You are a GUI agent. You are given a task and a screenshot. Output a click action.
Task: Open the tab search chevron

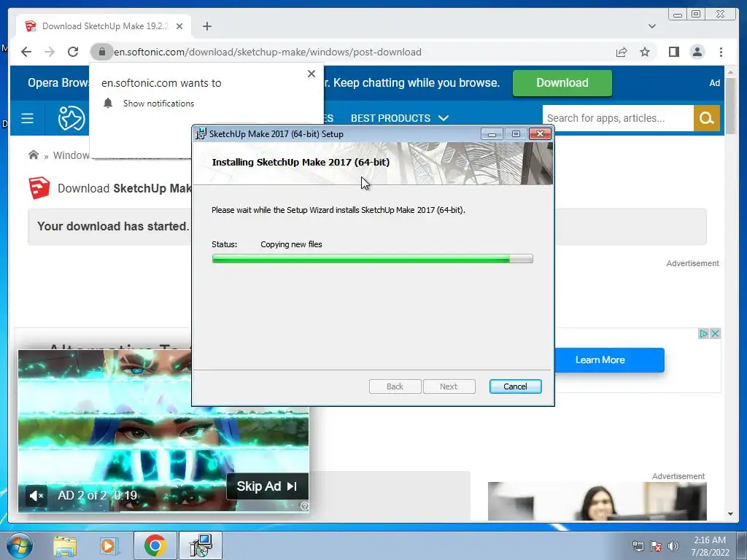click(651, 26)
